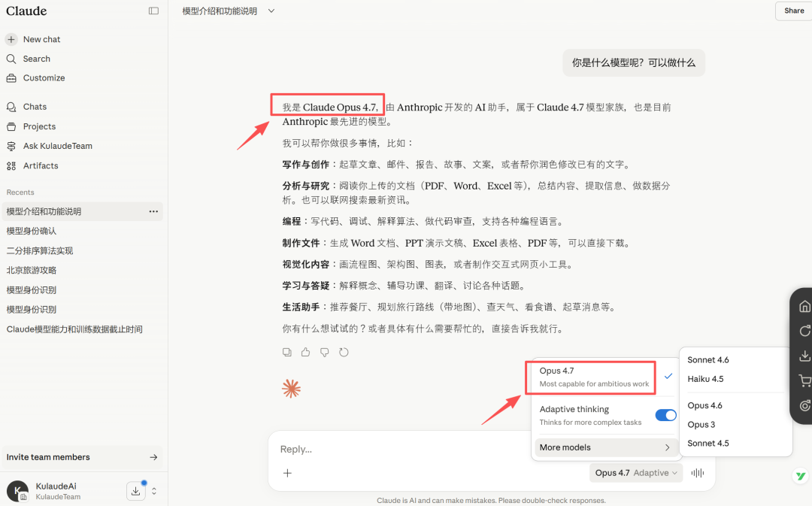Select Opus 3 model
The height and width of the screenshot is (506, 812).
click(701, 425)
